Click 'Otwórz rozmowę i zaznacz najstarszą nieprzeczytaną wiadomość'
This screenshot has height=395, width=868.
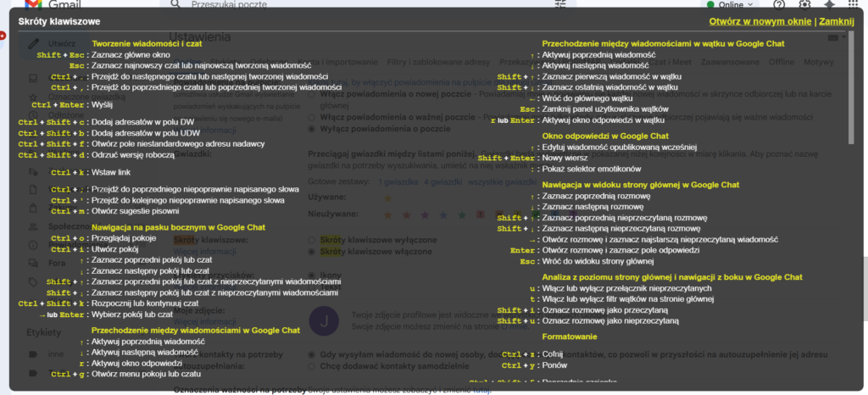659,240
